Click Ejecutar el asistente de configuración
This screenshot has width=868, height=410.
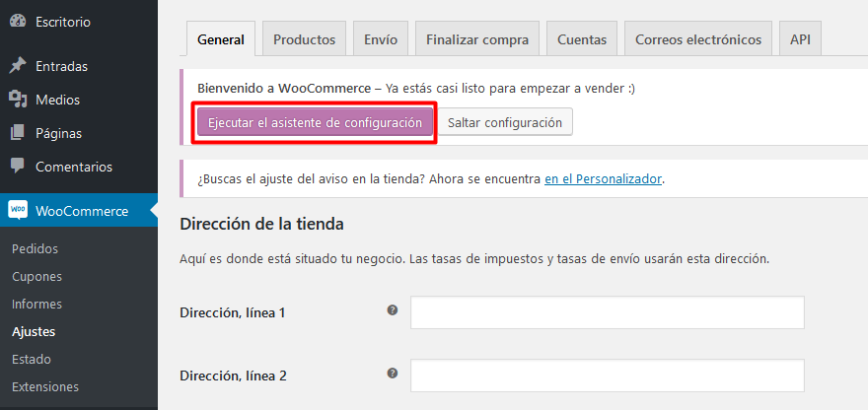click(315, 123)
